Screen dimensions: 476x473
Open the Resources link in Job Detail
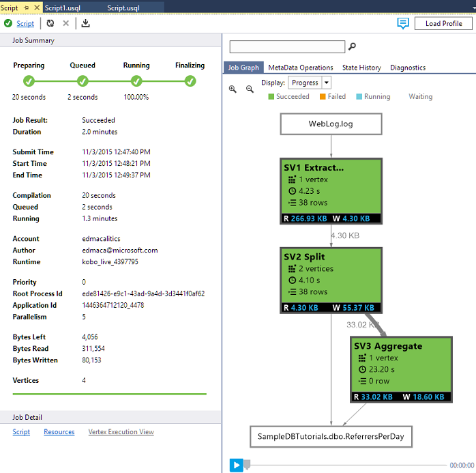click(x=59, y=432)
